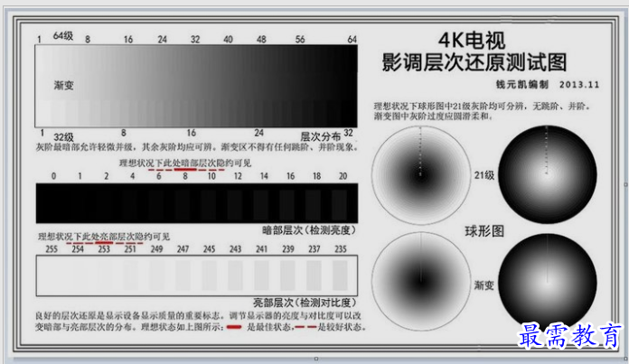Click the dark level number "14"
This screenshot has width=629, height=364.
[x=264, y=176]
